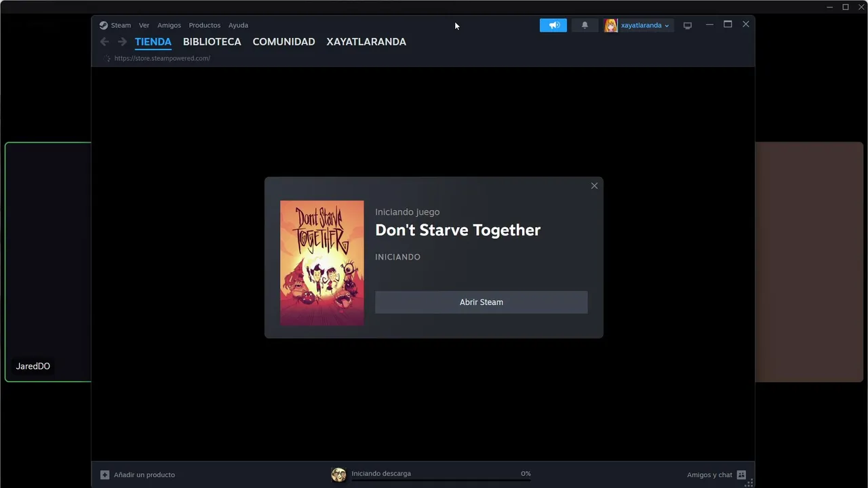Click the blue megaphone announcements button

(x=553, y=25)
